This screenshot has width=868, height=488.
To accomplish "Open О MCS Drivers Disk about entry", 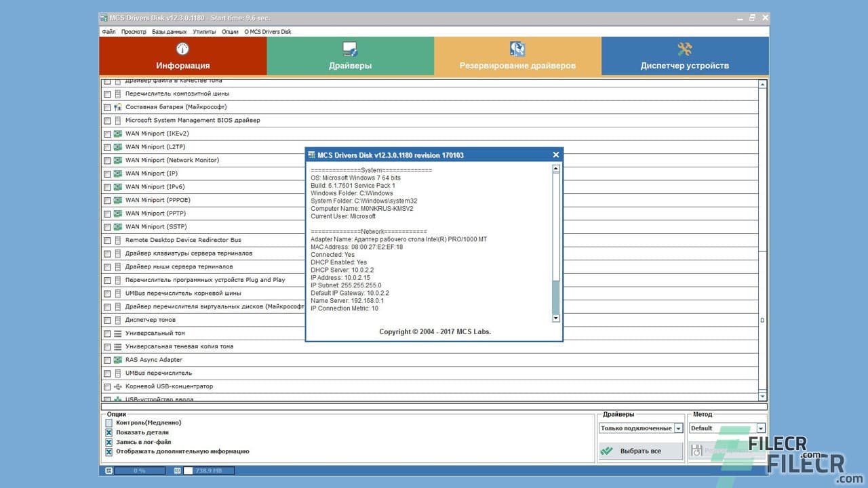I will click(x=267, y=31).
